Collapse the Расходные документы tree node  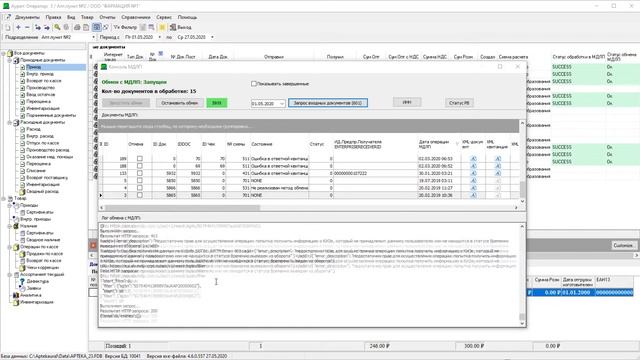point(10,122)
